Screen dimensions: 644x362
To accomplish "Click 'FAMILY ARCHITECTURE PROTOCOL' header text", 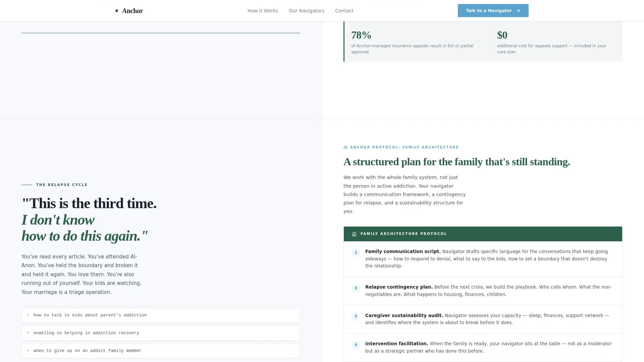I will (404, 234).
